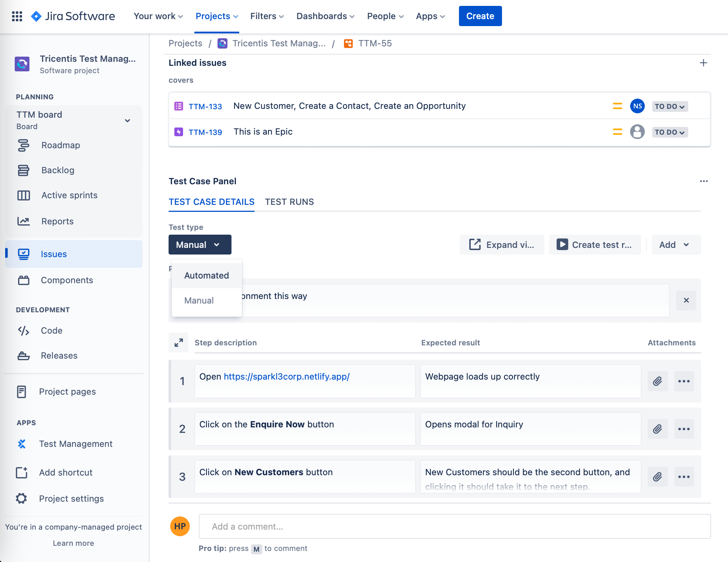This screenshot has height=562, width=728.
Task: Attach a file to step 3
Action: [x=658, y=477]
